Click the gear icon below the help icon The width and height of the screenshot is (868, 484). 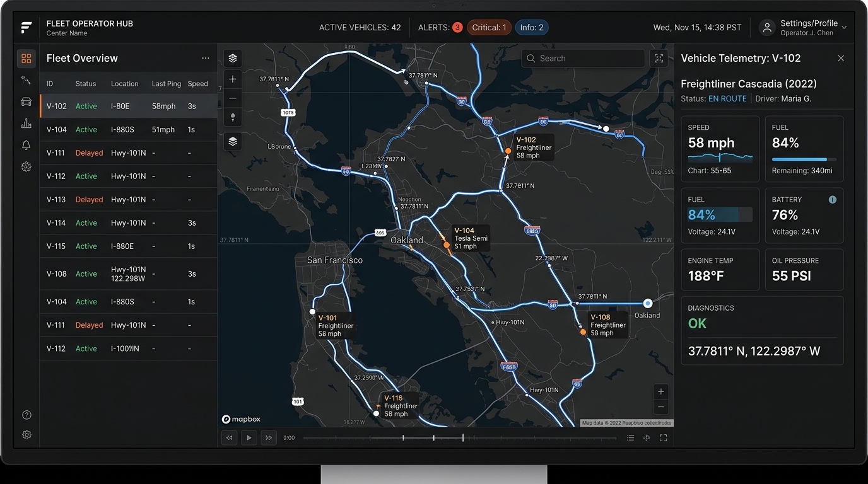pos(26,435)
